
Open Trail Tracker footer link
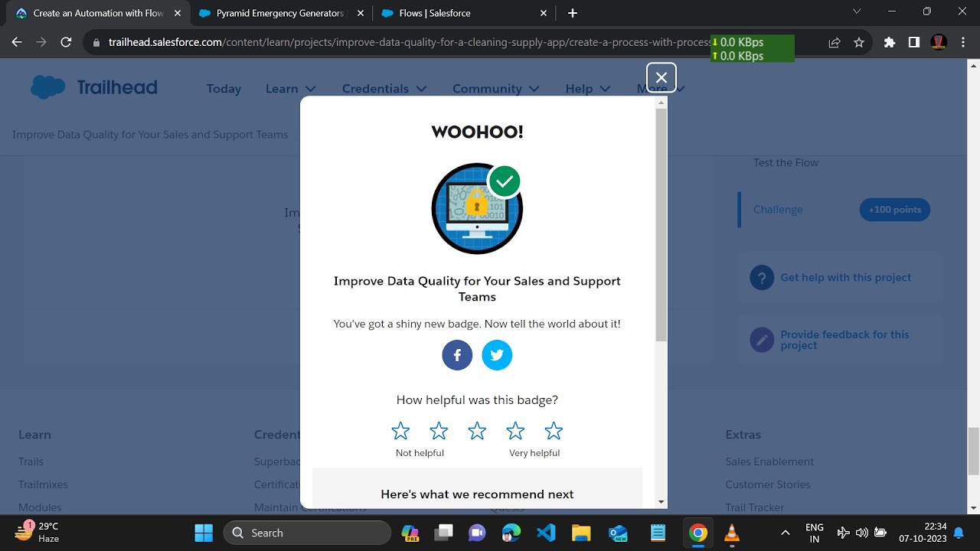point(755,507)
